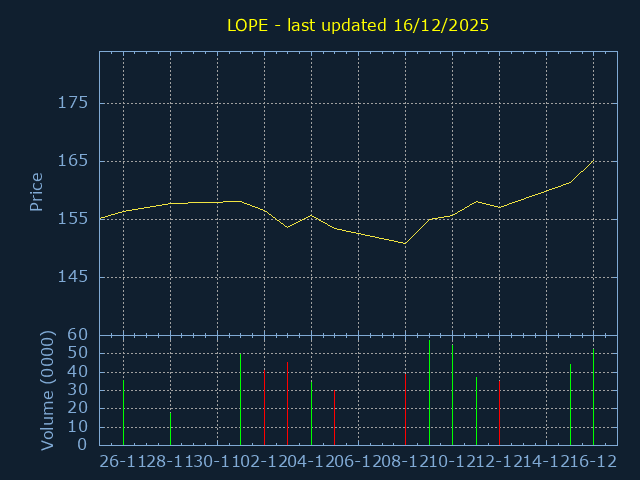Select the 155 price tick label
This screenshot has height=480, width=640.
click(73, 219)
